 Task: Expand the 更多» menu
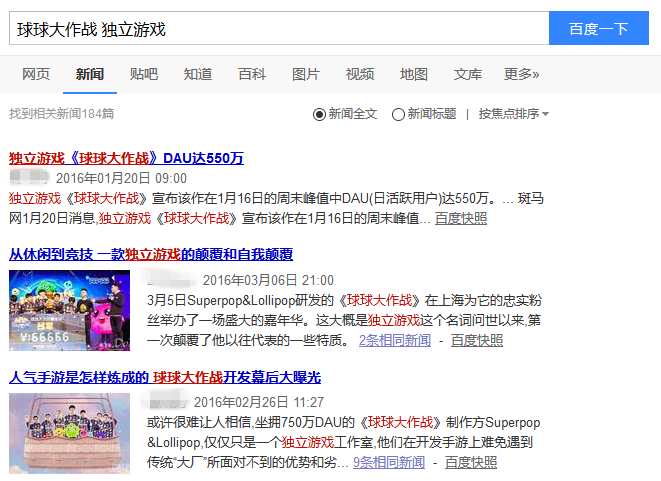(521, 74)
